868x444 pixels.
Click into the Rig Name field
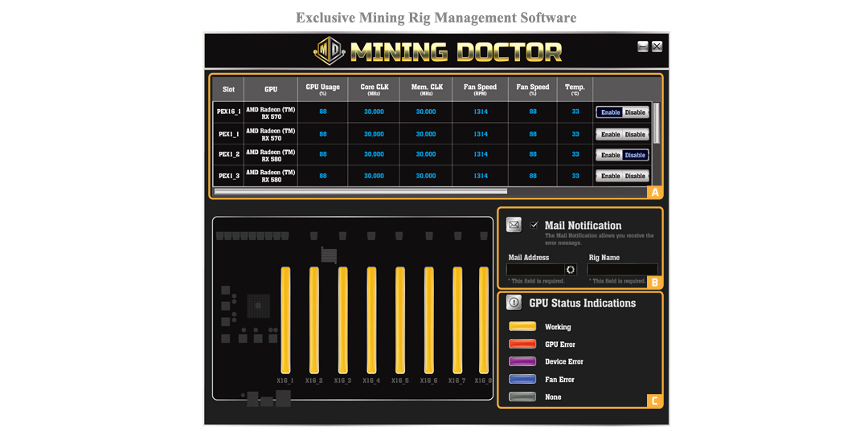pyautogui.click(x=622, y=270)
